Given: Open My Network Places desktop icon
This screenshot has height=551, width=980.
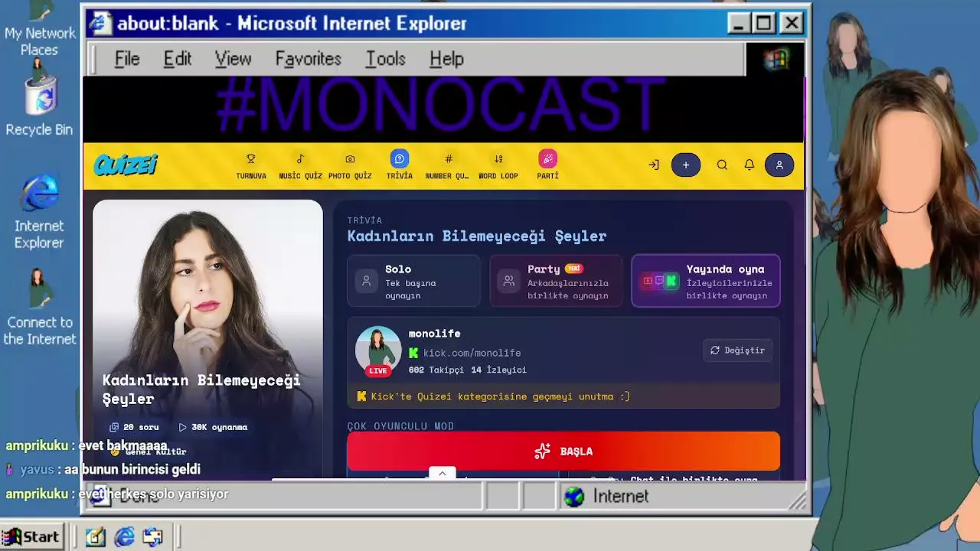Looking at the screenshot, I should (39, 31).
